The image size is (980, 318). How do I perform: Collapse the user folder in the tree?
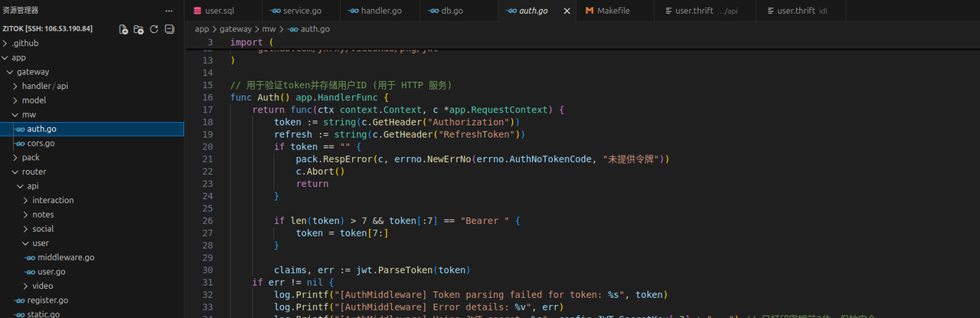coord(92,243)
